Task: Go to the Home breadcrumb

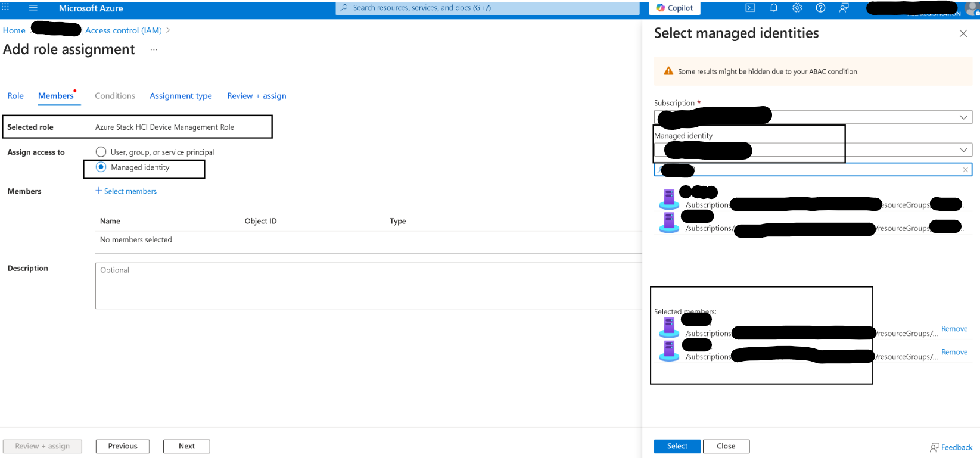Action: [14, 30]
